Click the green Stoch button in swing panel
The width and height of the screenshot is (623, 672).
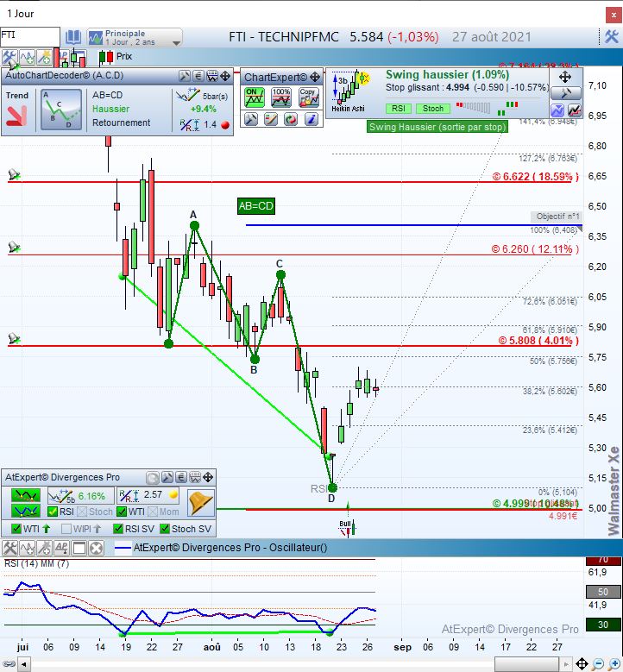point(433,109)
